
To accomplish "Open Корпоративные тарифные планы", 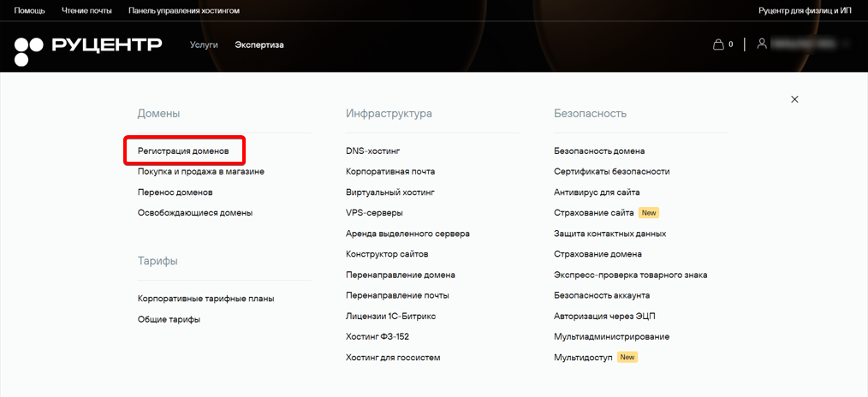I will coord(206,299).
